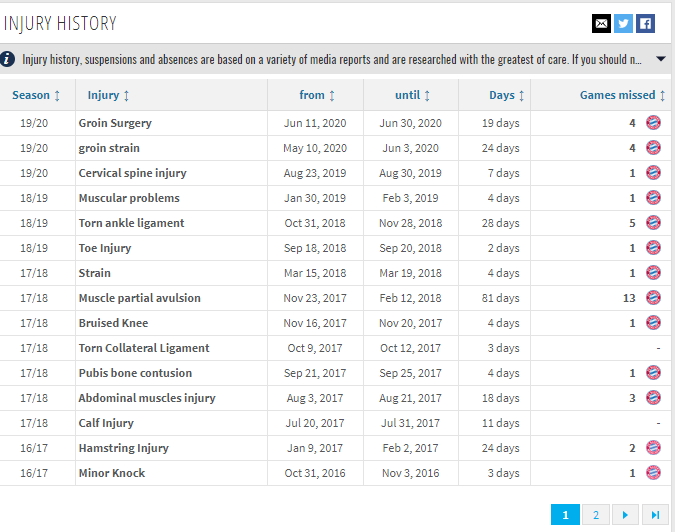This screenshot has width=675, height=532.
Task: Sort table by Games missed column
Action: coord(623,95)
